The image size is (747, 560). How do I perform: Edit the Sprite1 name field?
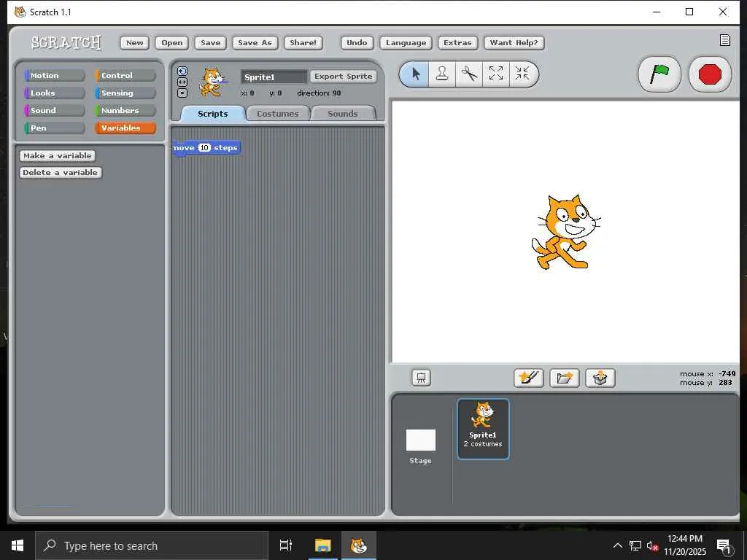pyautogui.click(x=274, y=77)
